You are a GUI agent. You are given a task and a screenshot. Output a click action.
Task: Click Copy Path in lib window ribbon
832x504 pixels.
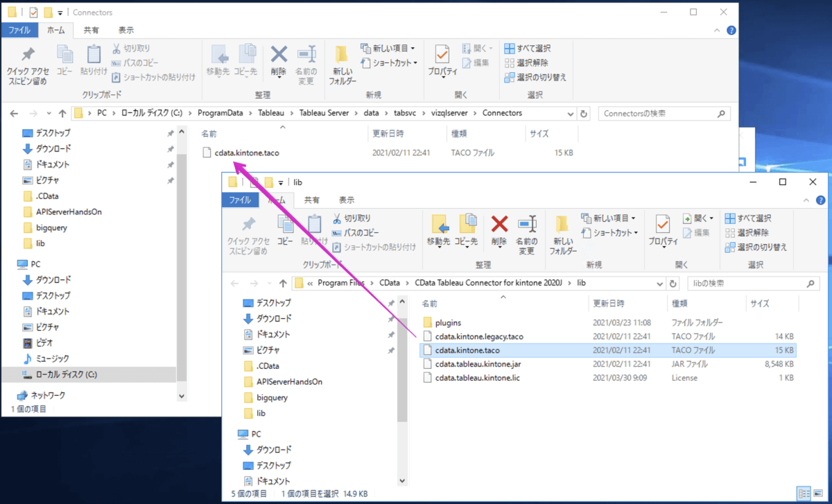pyautogui.click(x=356, y=232)
